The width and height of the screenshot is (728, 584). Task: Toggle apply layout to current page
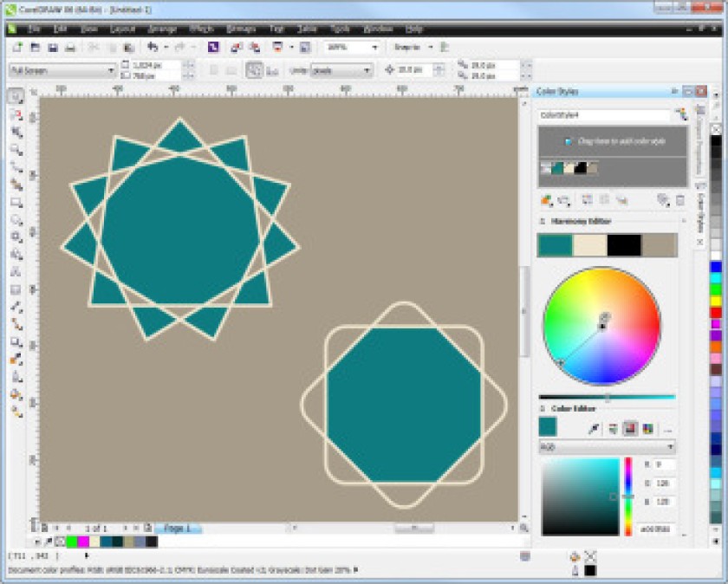point(272,70)
